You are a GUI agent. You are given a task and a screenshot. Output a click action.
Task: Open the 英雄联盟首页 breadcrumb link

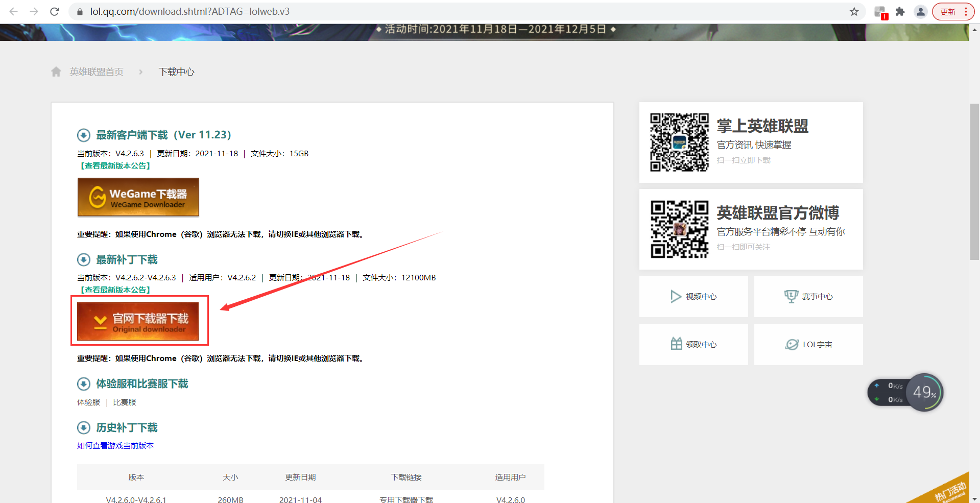click(x=97, y=72)
